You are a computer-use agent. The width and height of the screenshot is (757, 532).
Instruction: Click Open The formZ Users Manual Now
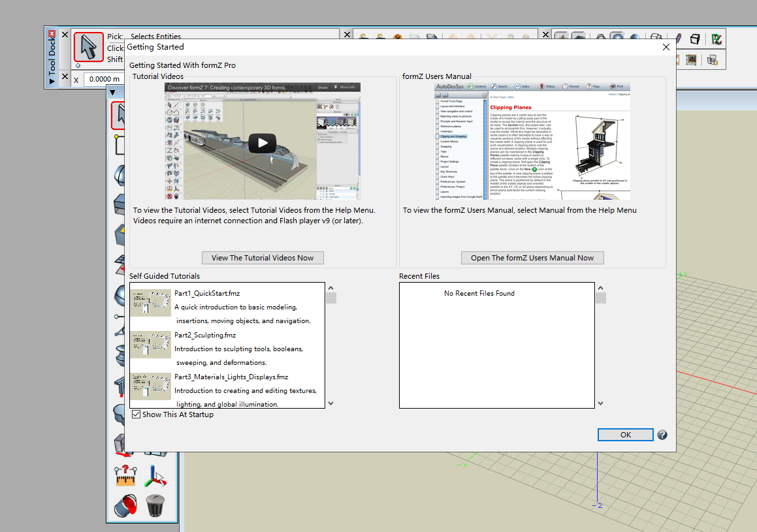532,258
